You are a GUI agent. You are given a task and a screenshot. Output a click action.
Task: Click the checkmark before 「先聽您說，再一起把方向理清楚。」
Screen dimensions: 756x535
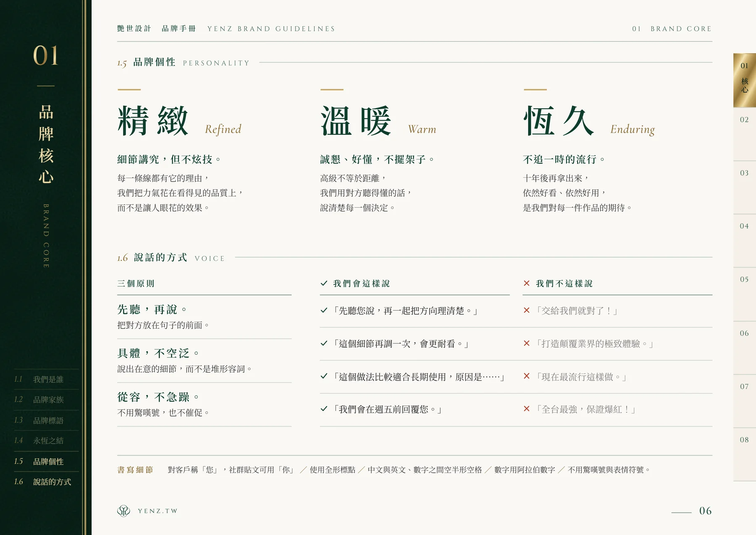[x=324, y=310]
